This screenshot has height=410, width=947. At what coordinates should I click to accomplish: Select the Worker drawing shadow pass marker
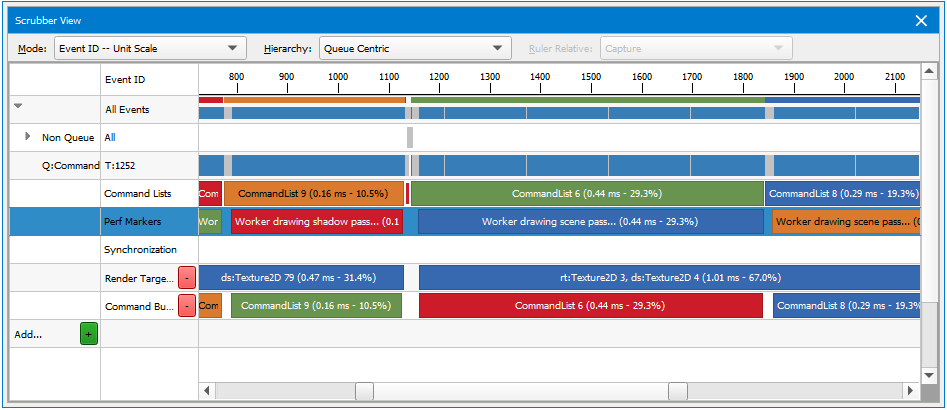pos(316,222)
